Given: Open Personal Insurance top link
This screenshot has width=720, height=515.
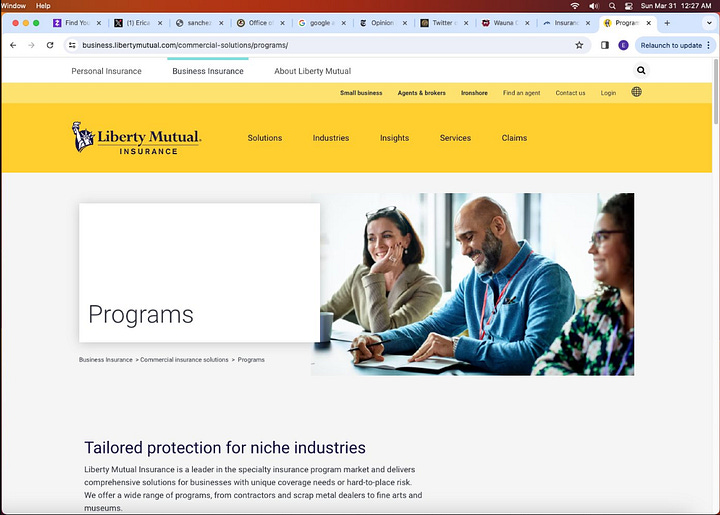Looking at the screenshot, I should [107, 71].
